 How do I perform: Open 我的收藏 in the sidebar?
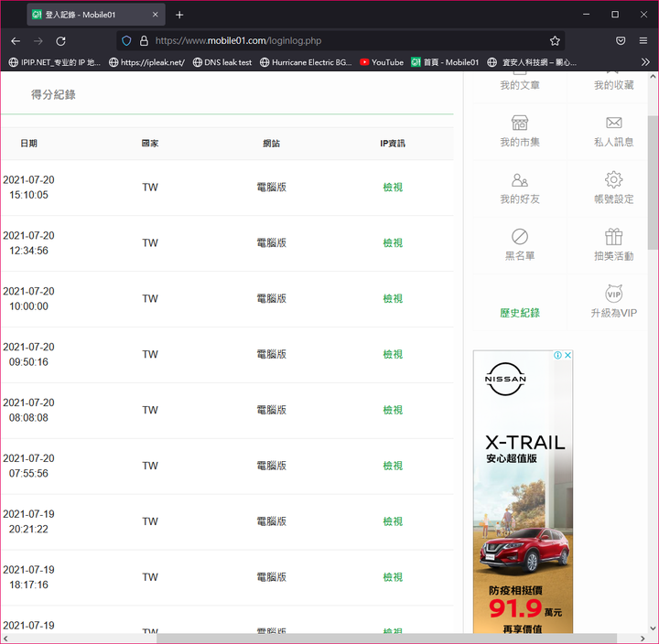tap(613, 85)
